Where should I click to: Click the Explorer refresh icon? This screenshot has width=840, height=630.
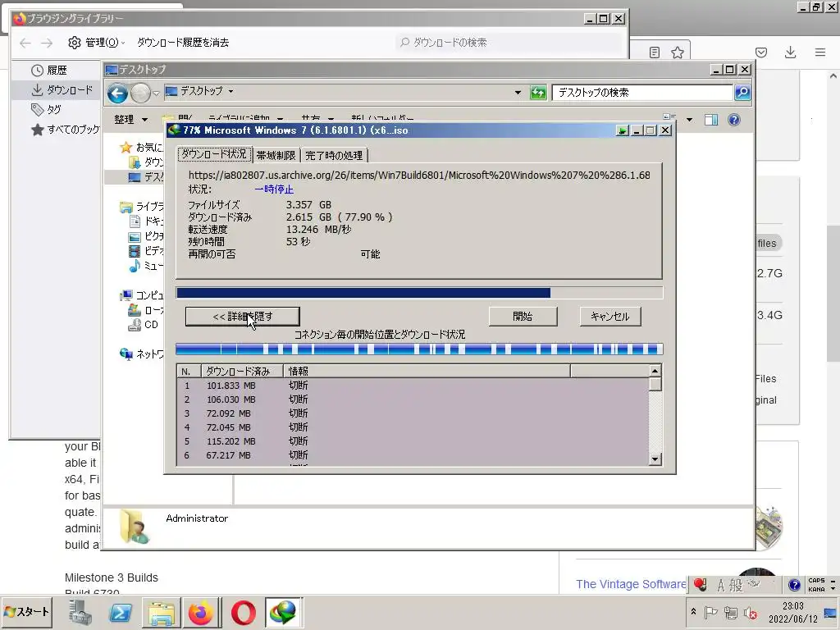pos(538,93)
